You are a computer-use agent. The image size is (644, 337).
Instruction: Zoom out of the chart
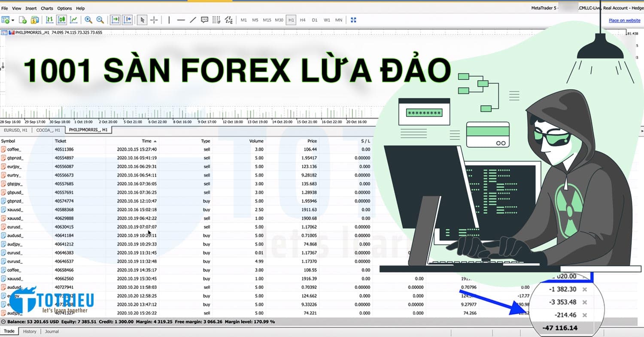pos(100,20)
